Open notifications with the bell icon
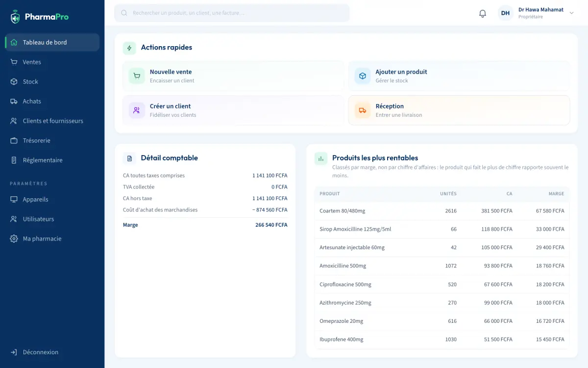The image size is (588, 368). point(483,13)
